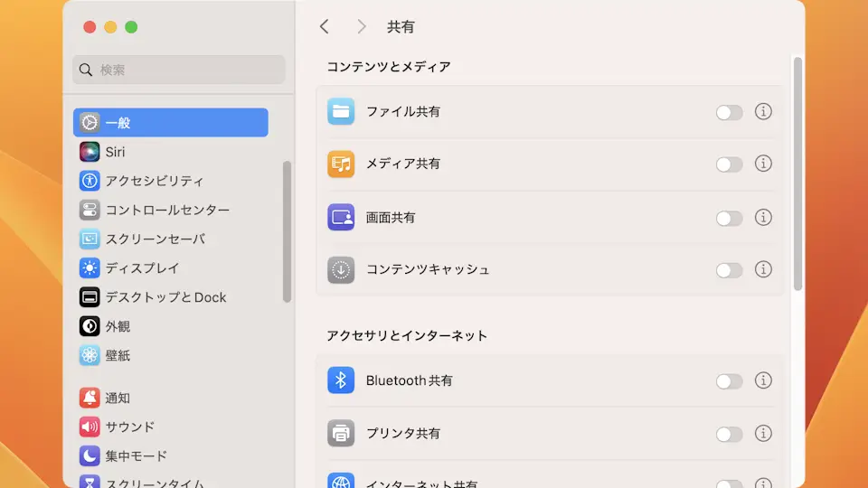Click the メディア共有 music icon
This screenshot has width=868, height=488.
341,164
